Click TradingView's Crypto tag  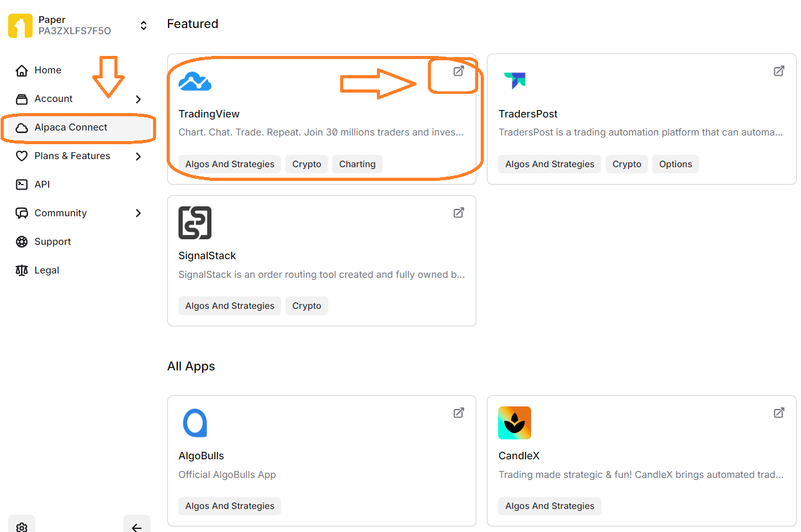pyautogui.click(x=307, y=164)
